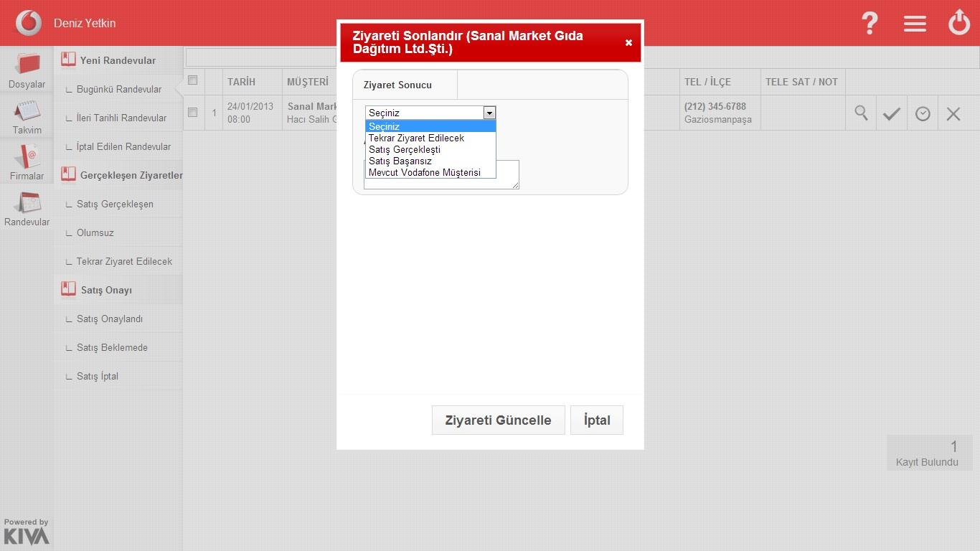Click Ziyareti Güncelle button

498,420
